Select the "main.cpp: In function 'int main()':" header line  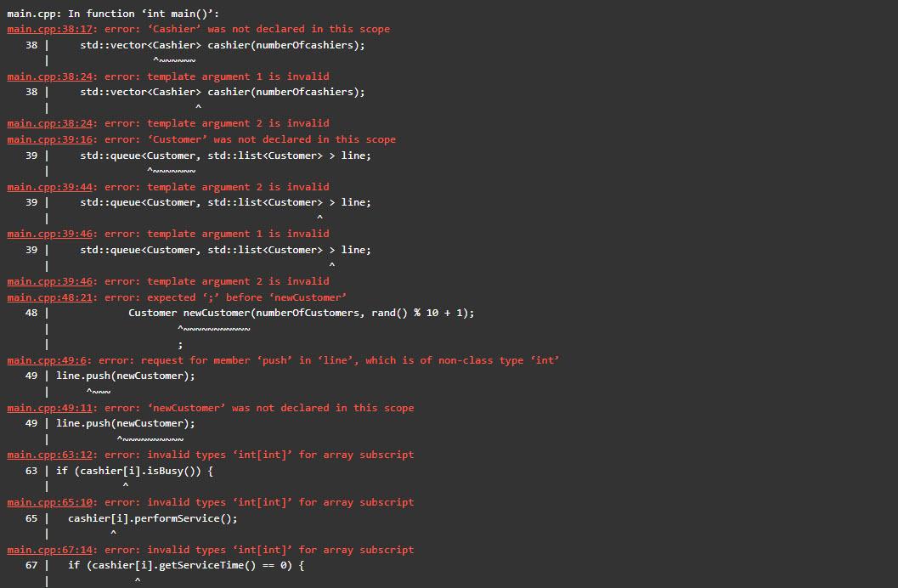113,14
